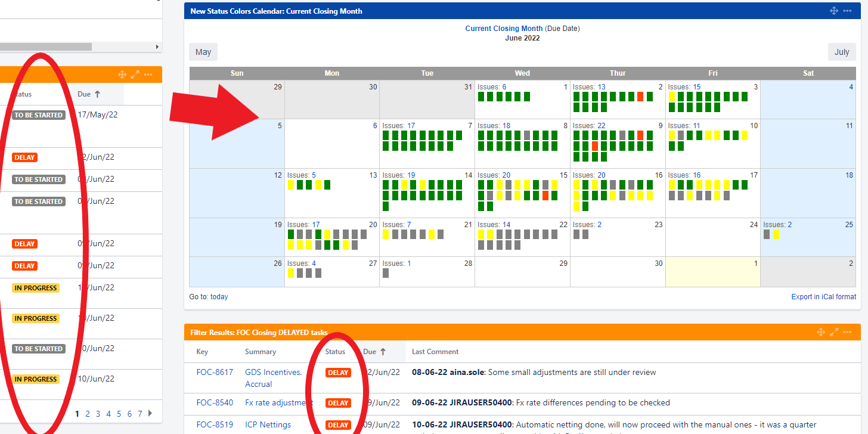Click the move icon on the DELAYED tasks gadget

tap(820, 332)
